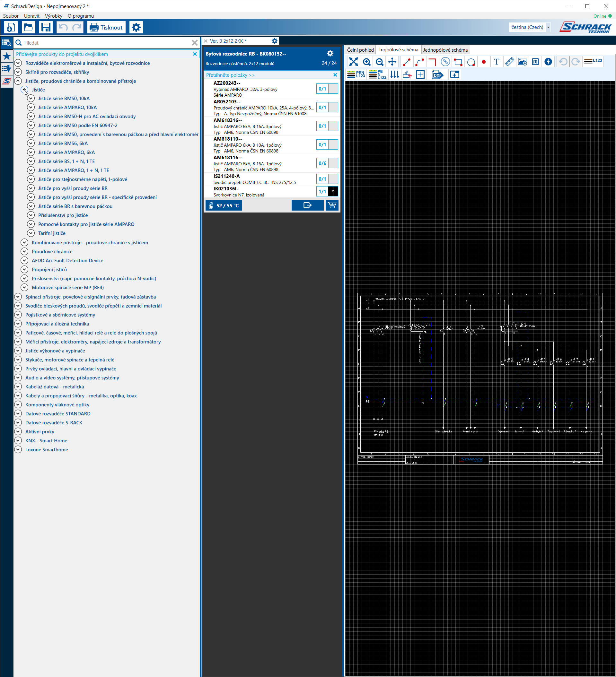Viewport: 616px width, 677px height.
Task: Open the O programu menu
Action: click(81, 16)
